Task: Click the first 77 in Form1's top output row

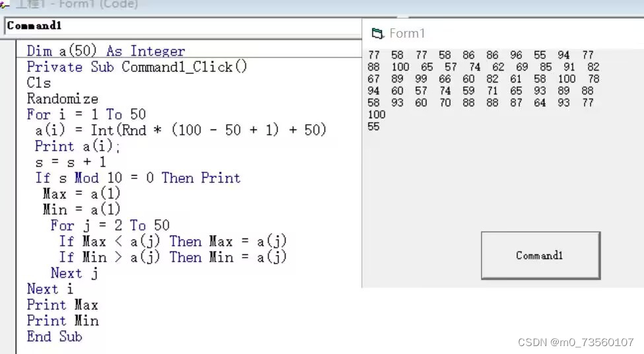Action: click(x=373, y=55)
